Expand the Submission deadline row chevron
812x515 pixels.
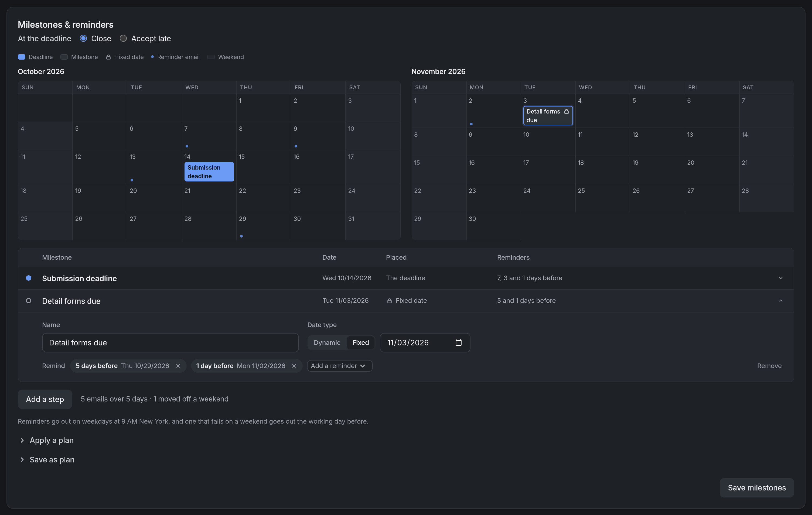pyautogui.click(x=780, y=278)
